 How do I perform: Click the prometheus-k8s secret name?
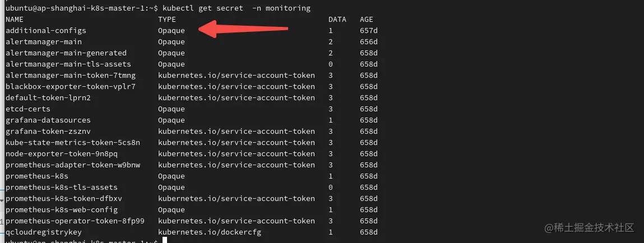(37, 176)
